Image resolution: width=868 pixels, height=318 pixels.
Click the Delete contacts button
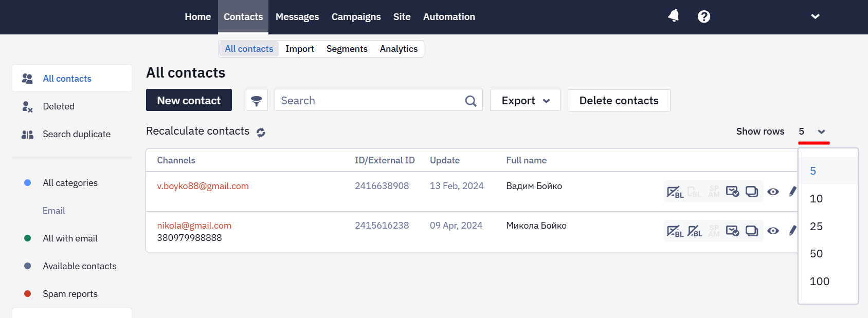coord(619,100)
